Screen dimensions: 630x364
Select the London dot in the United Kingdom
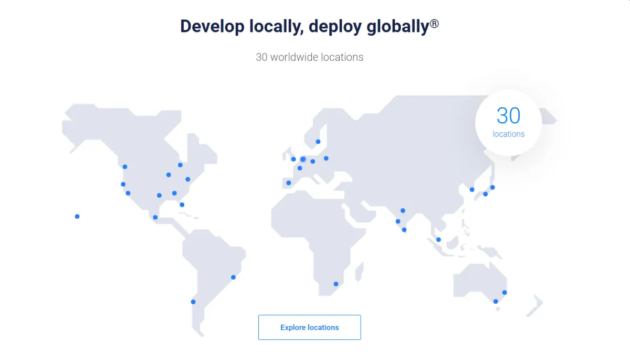(293, 159)
